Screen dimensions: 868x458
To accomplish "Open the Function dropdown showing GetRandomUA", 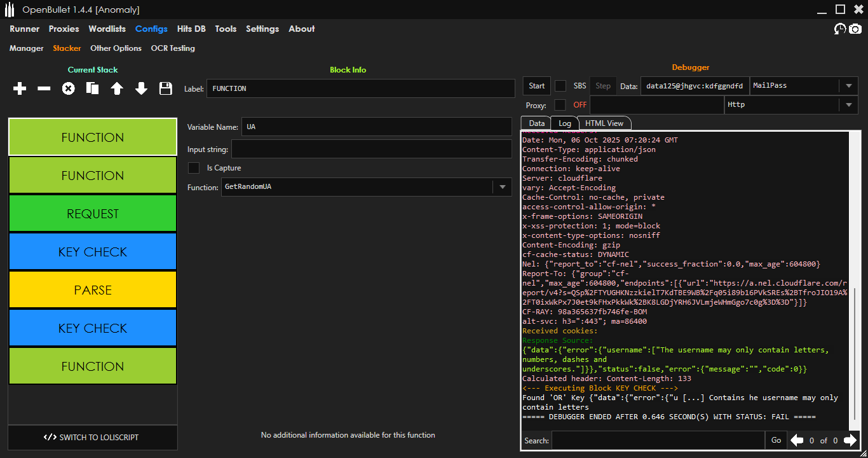I will tap(502, 187).
